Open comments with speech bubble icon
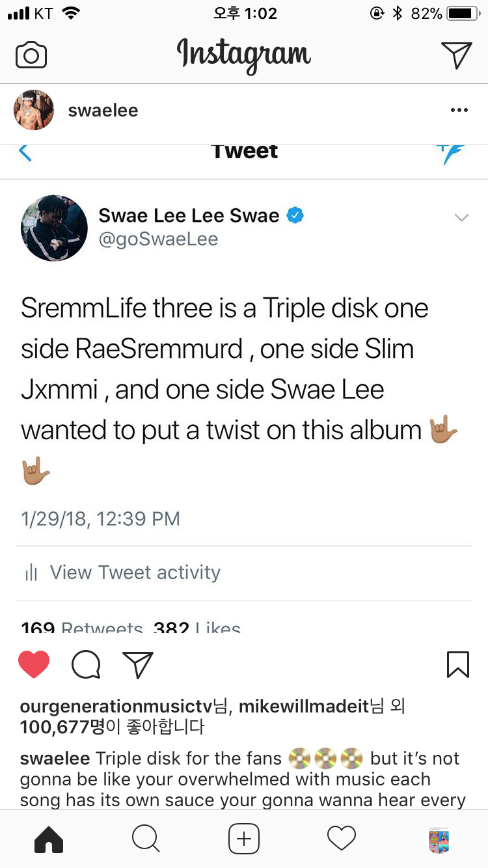 [x=86, y=664]
